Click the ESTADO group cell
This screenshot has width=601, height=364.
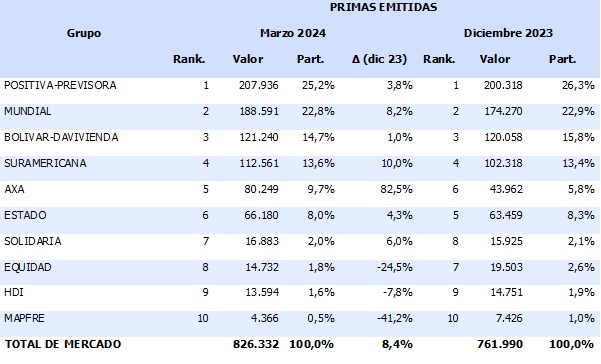click(x=25, y=215)
